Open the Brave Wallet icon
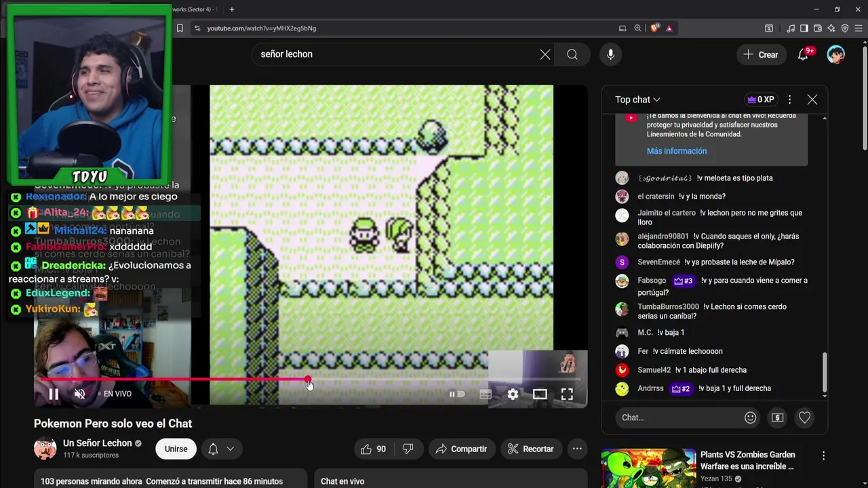868x488 pixels. point(818,28)
